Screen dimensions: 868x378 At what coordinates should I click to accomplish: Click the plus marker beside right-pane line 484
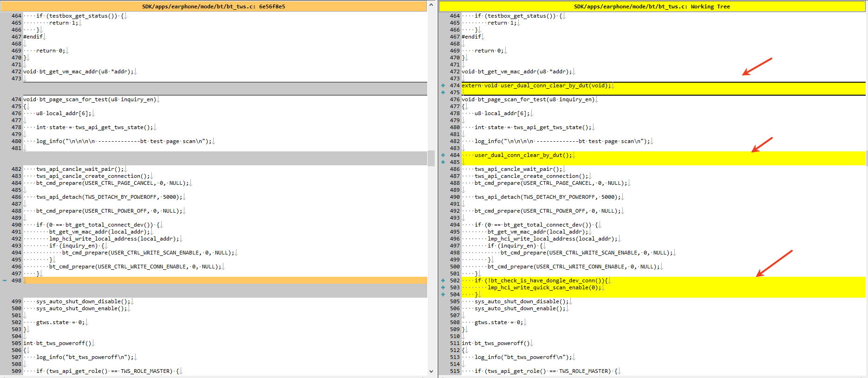(443, 155)
